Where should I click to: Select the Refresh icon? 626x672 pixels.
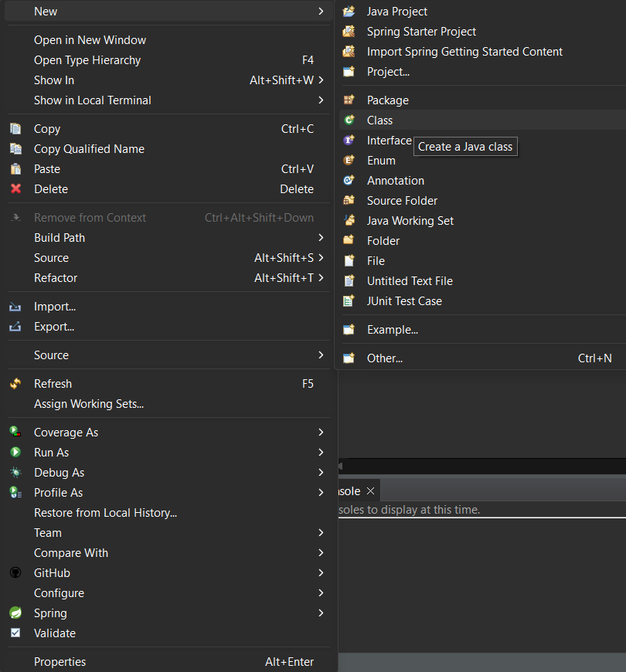[14, 383]
